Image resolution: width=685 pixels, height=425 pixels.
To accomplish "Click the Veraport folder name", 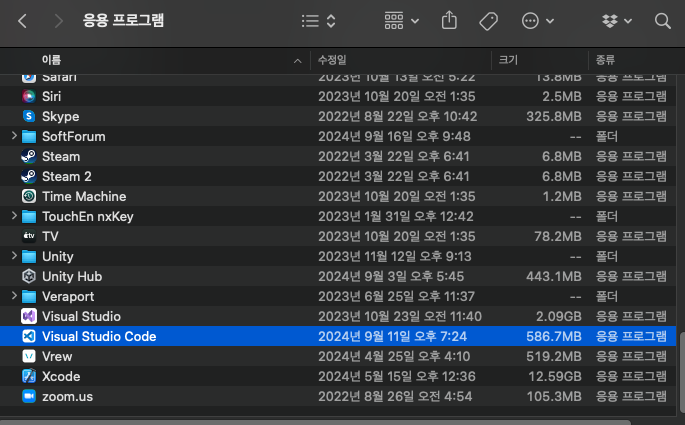I will (x=68, y=297).
